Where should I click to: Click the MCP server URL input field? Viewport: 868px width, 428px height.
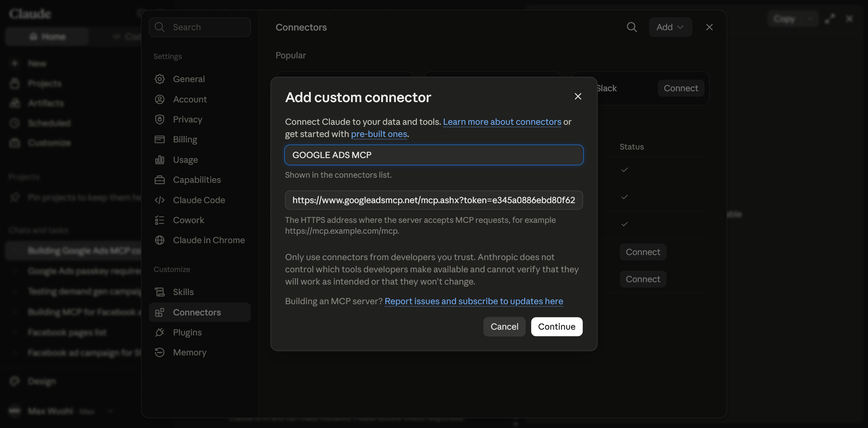pyautogui.click(x=434, y=200)
